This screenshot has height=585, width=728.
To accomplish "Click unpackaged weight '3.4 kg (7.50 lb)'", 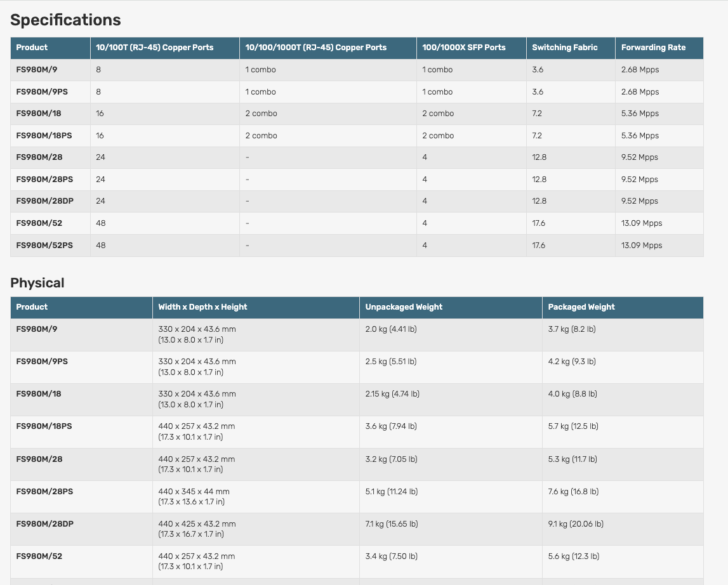I will (392, 556).
